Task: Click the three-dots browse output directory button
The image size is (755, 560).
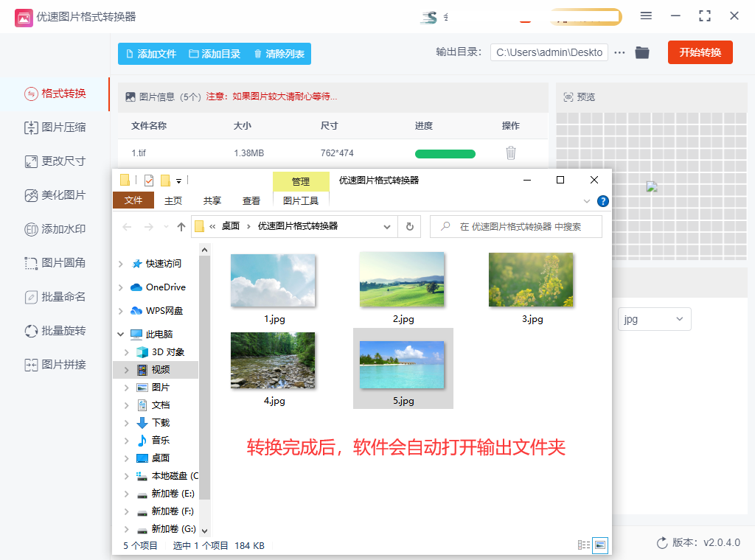Action: coord(619,52)
